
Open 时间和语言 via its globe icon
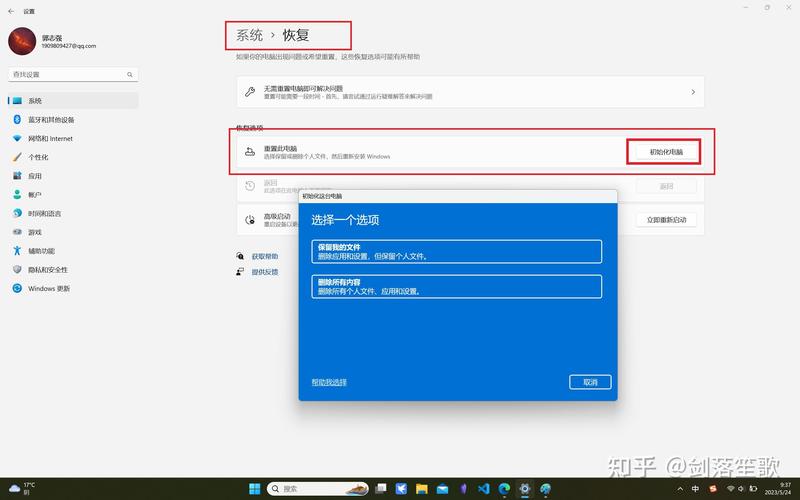(x=17, y=213)
